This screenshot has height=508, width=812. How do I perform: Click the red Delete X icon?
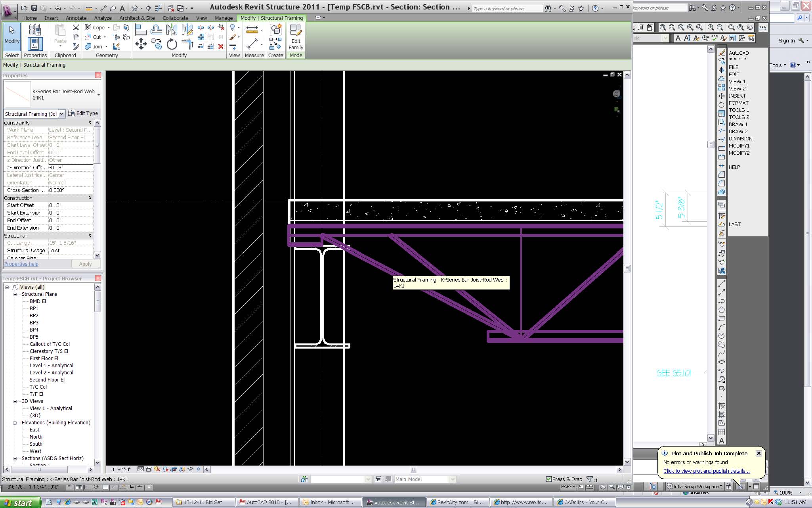(x=221, y=46)
